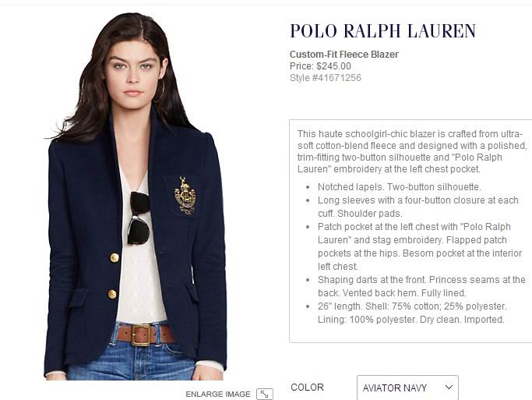Click the Style #41671256 number
532x400 pixels.
tap(326, 78)
